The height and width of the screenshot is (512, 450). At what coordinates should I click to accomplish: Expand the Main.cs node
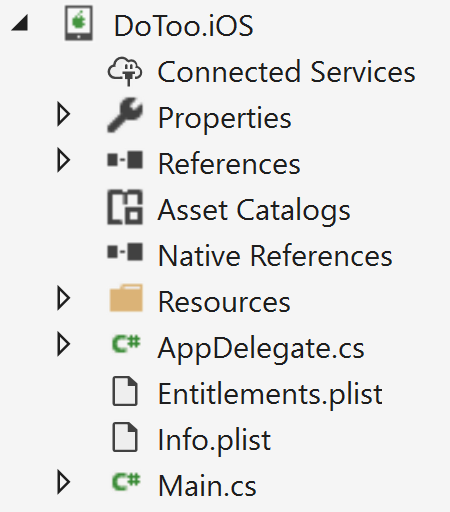[x=63, y=482]
